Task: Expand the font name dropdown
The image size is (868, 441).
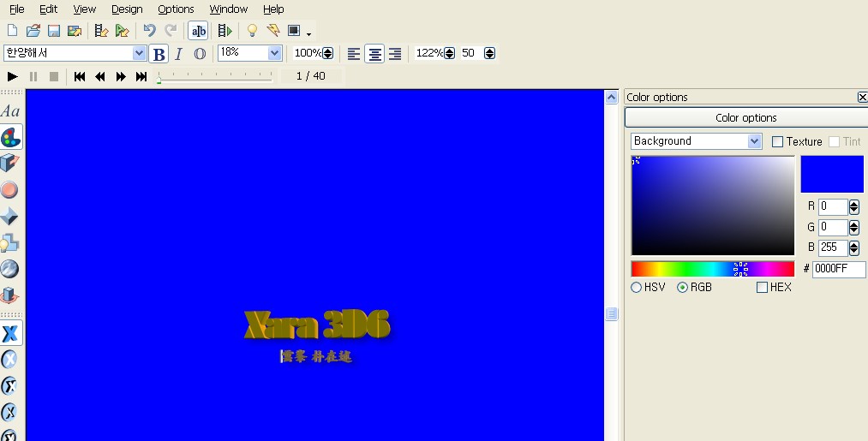Action: click(x=140, y=53)
